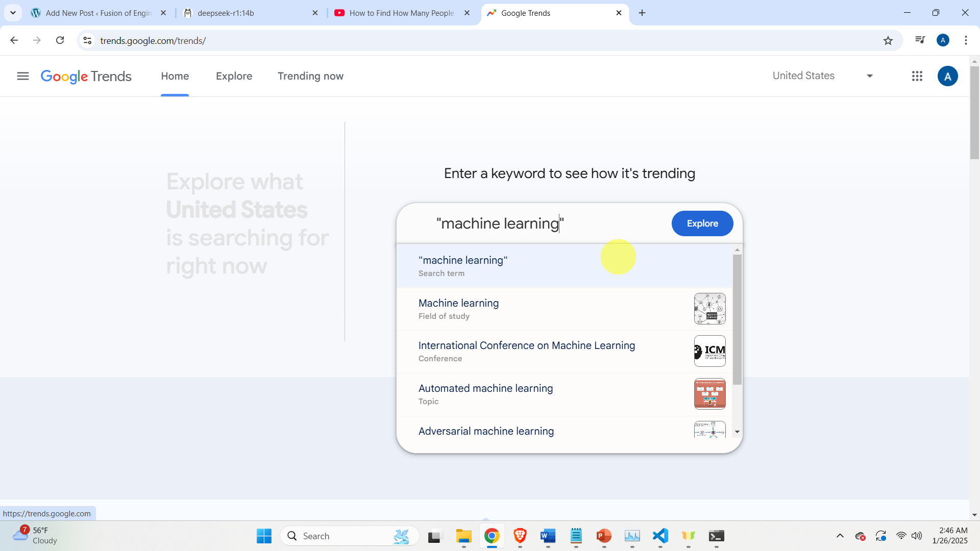Open Microsoft Word from the taskbar
Image resolution: width=980 pixels, height=551 pixels.
[x=548, y=536]
